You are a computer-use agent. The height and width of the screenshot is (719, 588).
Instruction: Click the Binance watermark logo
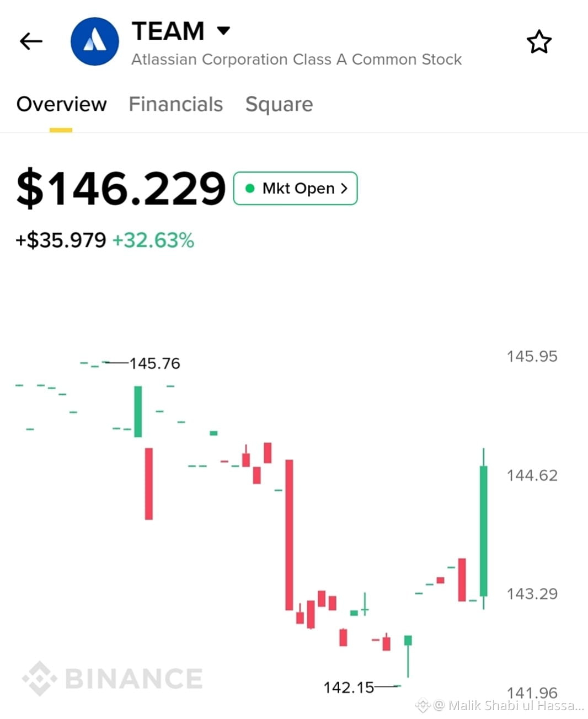point(113,678)
